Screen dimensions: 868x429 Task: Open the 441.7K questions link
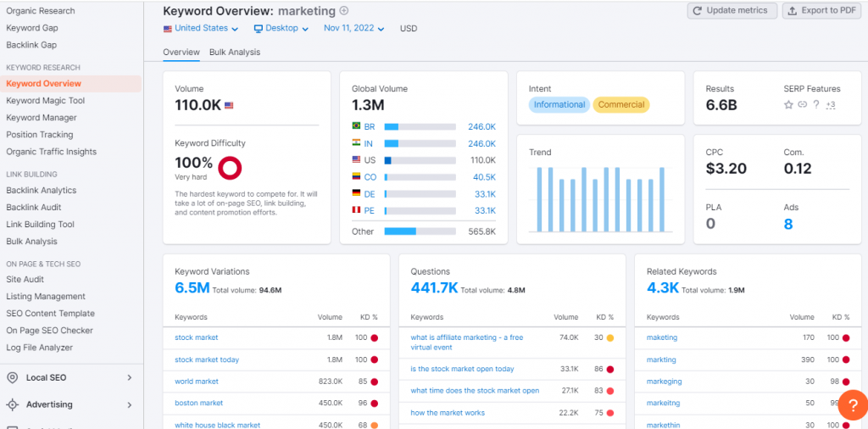pos(434,288)
